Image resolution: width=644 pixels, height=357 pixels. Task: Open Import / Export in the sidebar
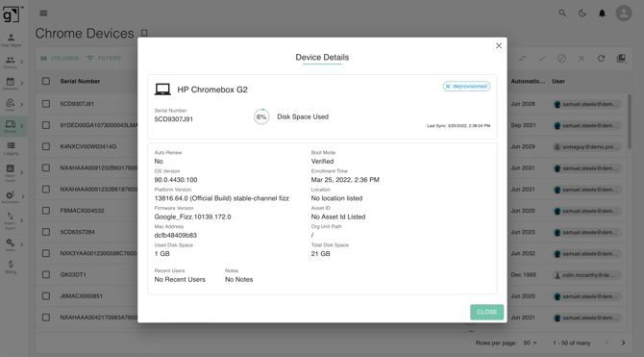coord(11,221)
